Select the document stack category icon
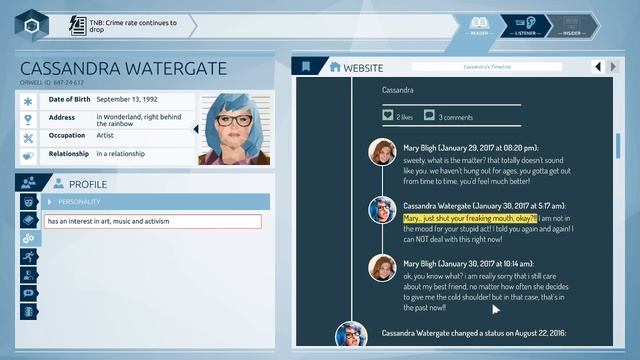Image resolution: width=640 pixels, height=360 pixels. tap(29, 312)
